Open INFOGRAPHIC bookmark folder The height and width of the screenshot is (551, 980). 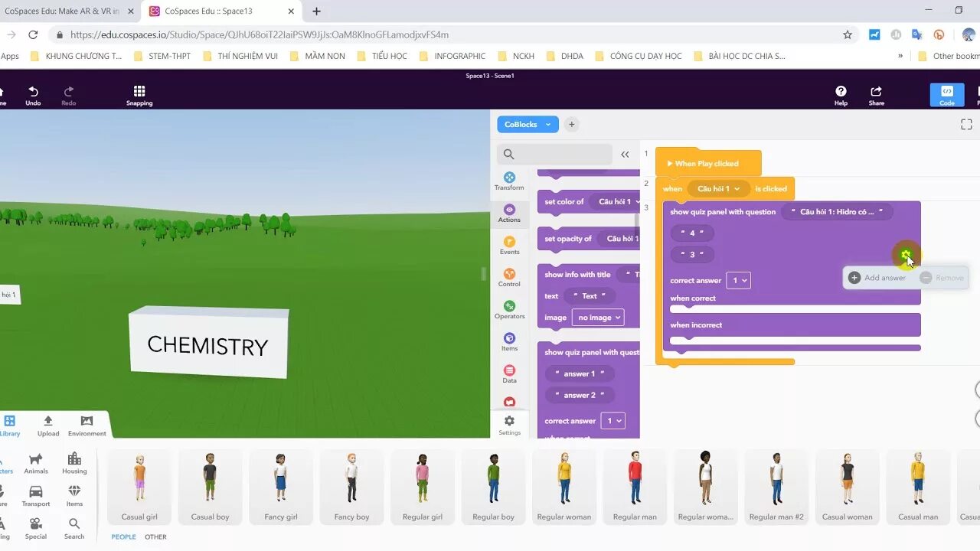coord(452,56)
